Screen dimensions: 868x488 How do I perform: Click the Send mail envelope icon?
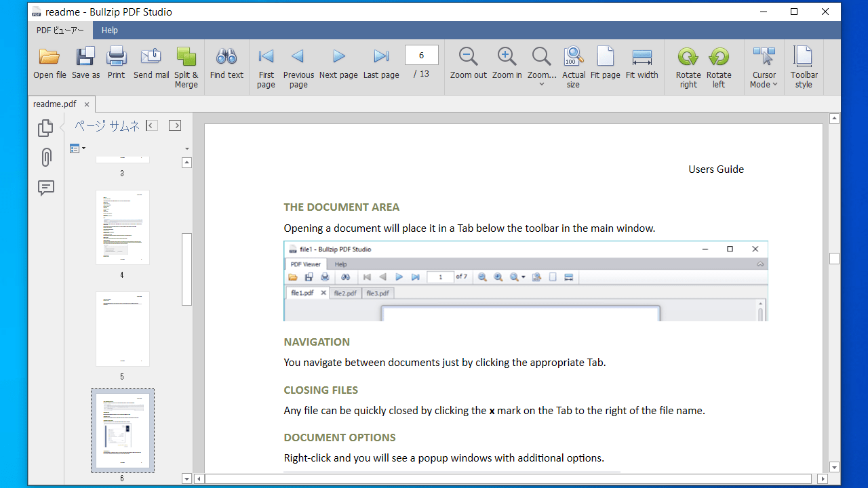151,64
